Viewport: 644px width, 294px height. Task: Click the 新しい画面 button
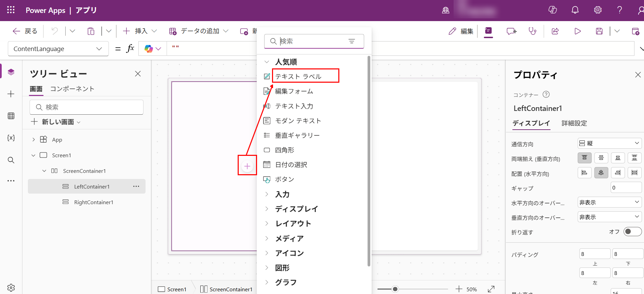pos(56,122)
